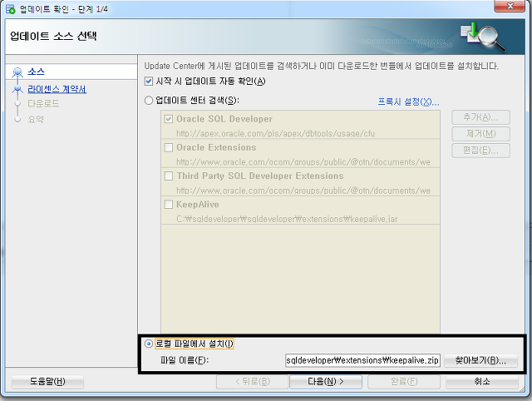Click the 찾아보기(B)... browse button
The width and height of the screenshot is (532, 401).
(x=480, y=360)
